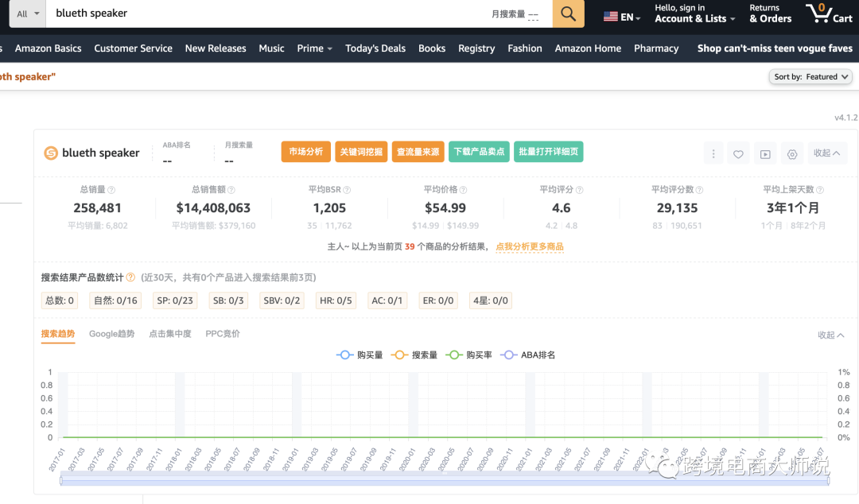859x504 pixels.
Task: Switch to the Google趋势 tab
Action: click(x=111, y=334)
